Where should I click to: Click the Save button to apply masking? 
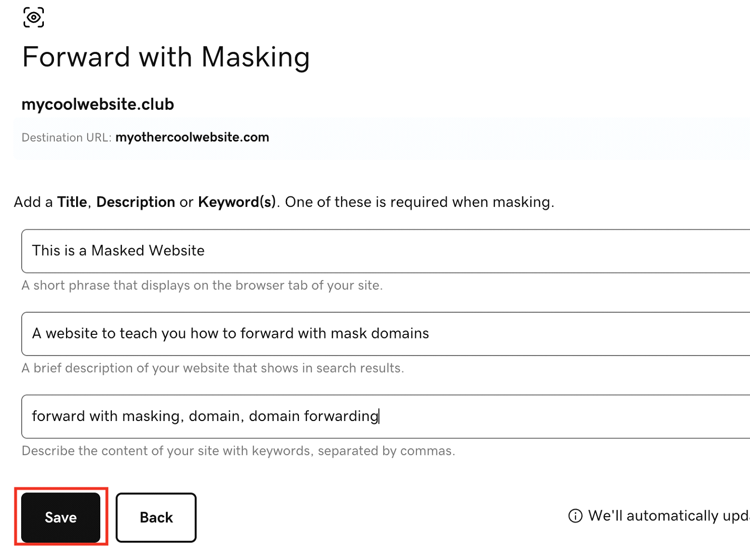click(x=60, y=517)
